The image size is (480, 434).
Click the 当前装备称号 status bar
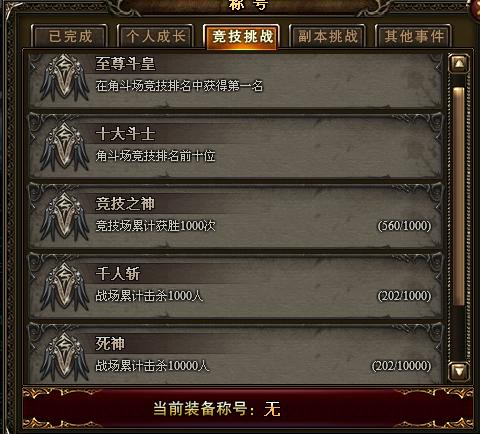point(248,408)
